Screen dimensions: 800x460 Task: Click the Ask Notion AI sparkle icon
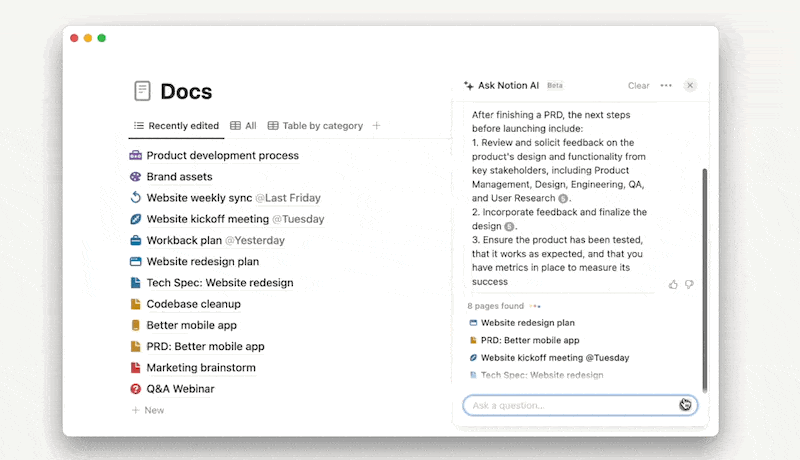coord(468,86)
